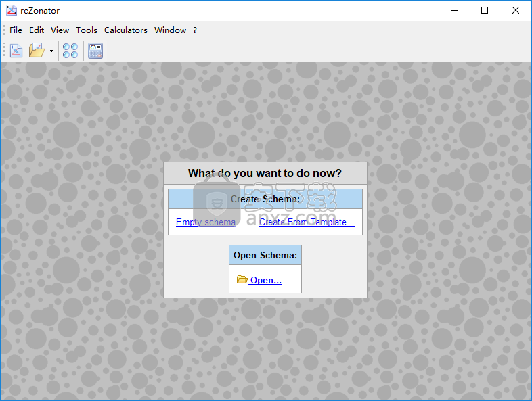Open the Calculators menu
This screenshot has height=401, width=532.
(x=125, y=30)
